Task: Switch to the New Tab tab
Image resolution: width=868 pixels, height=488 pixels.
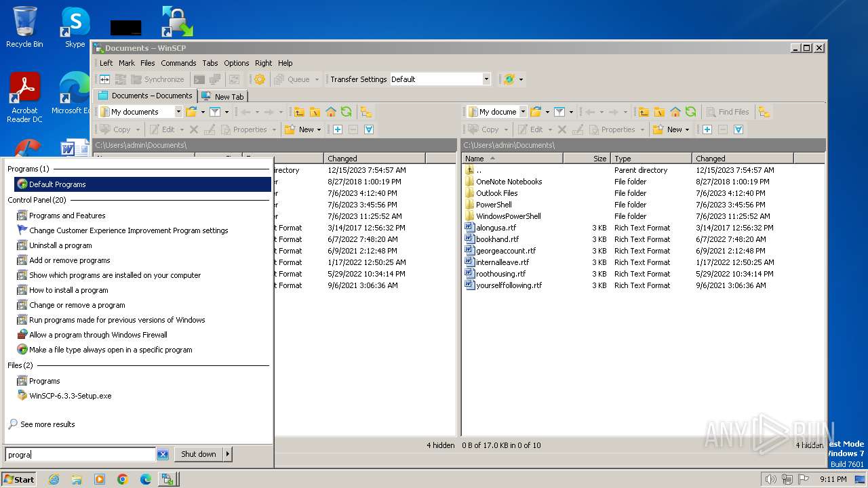Action: (x=223, y=96)
